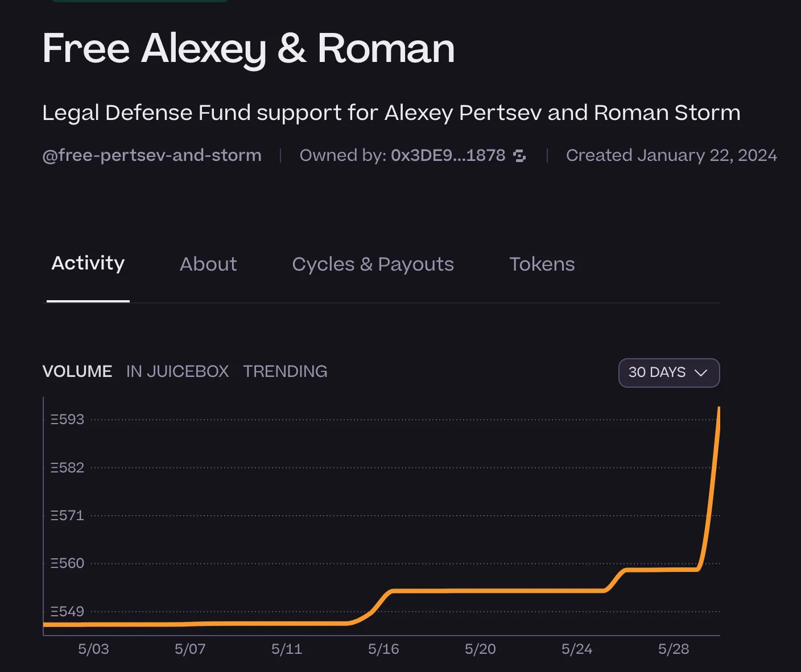The image size is (801, 672).
Task: Open owner address 0x3DE9...1878 link
Action: (448, 156)
